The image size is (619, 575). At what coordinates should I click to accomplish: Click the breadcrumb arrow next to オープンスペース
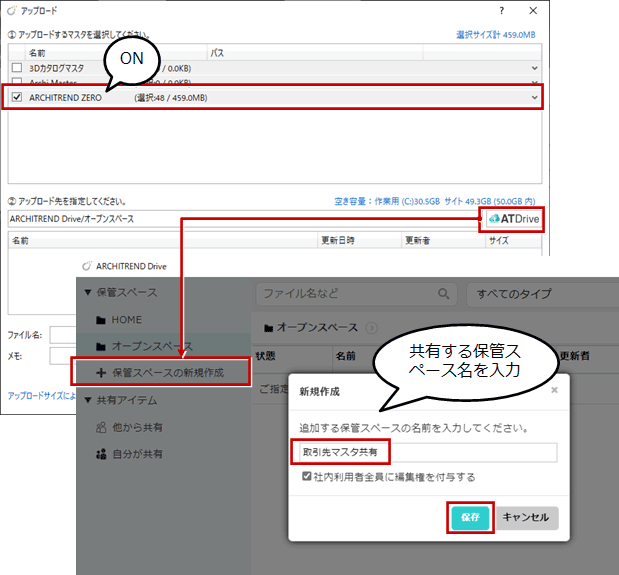(x=371, y=328)
